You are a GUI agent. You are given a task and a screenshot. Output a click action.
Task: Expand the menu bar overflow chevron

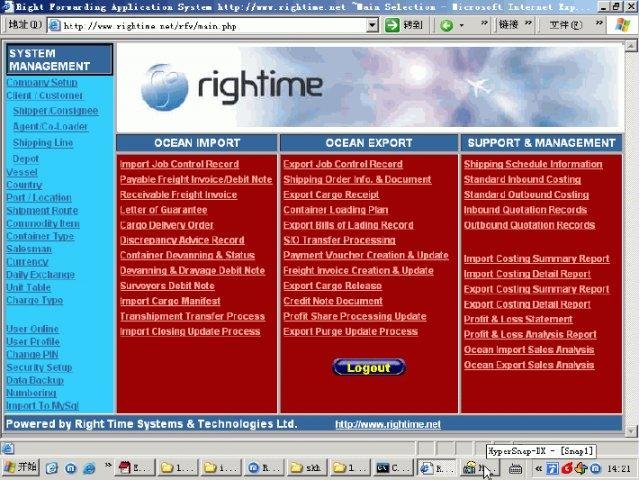[x=599, y=24]
